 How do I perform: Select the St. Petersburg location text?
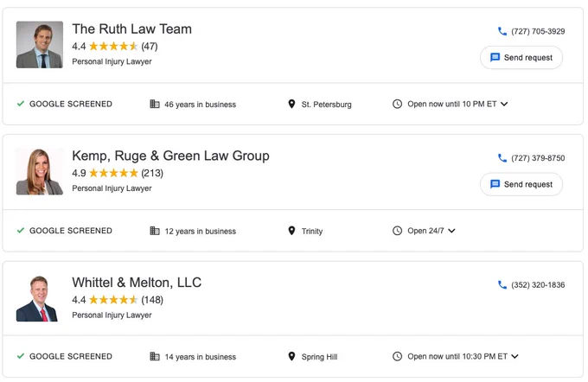tap(326, 105)
